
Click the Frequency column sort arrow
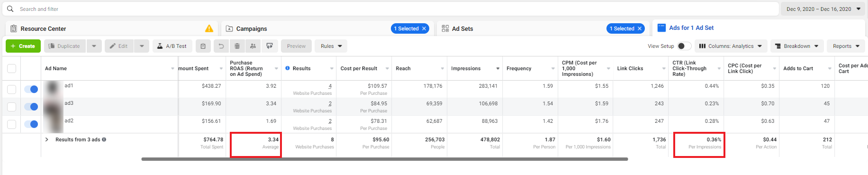point(553,68)
